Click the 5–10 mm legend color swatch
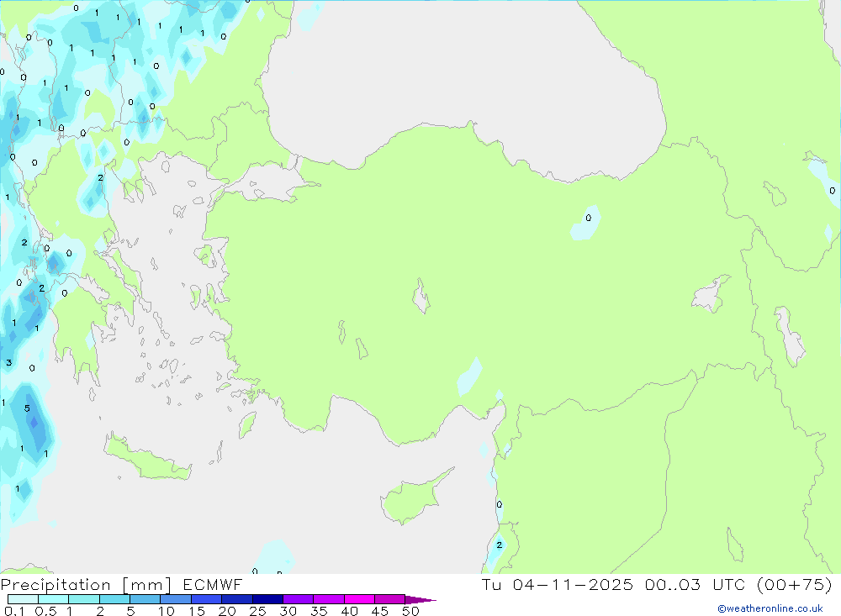Screen dimensions: 841x616 (x=145, y=599)
